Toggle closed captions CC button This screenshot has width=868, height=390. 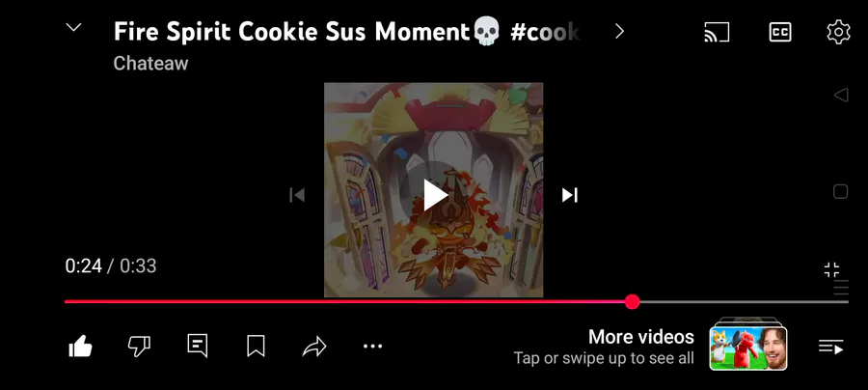pyautogui.click(x=780, y=32)
